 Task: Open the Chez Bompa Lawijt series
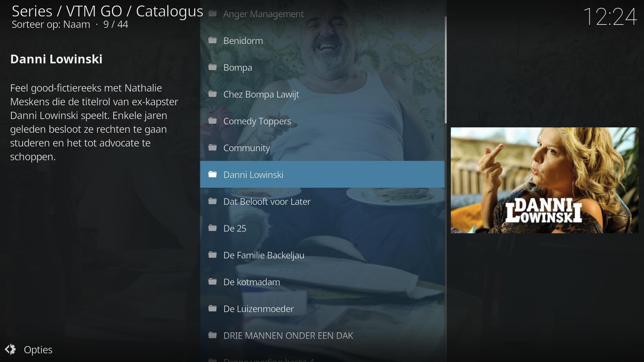pos(261,94)
